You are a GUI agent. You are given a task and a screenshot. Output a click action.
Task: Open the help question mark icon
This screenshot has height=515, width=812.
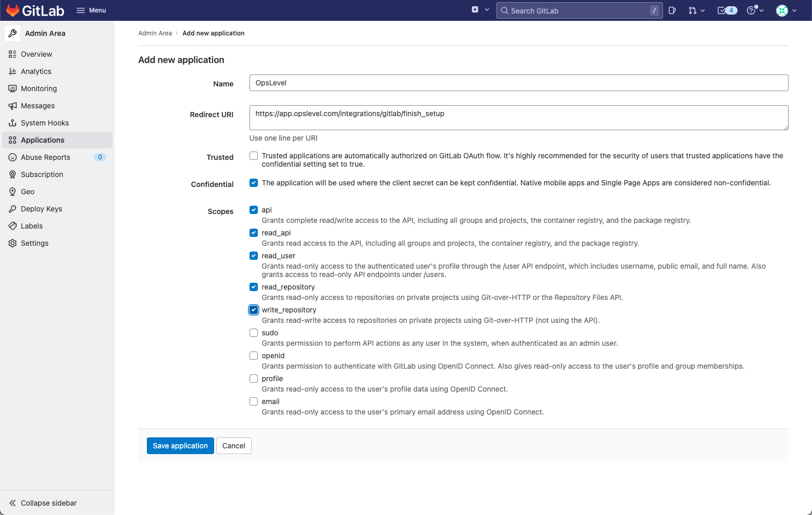point(751,10)
